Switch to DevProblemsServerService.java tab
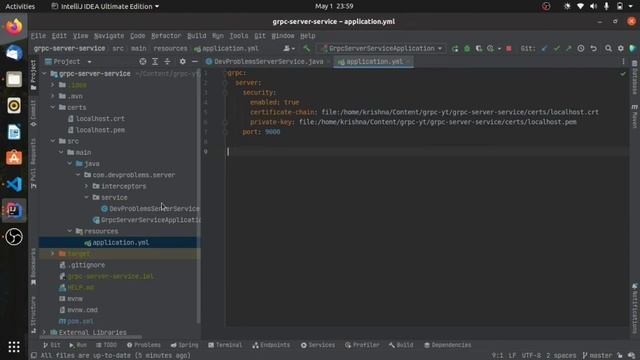Viewport: 640px width, 360px height. click(269, 62)
